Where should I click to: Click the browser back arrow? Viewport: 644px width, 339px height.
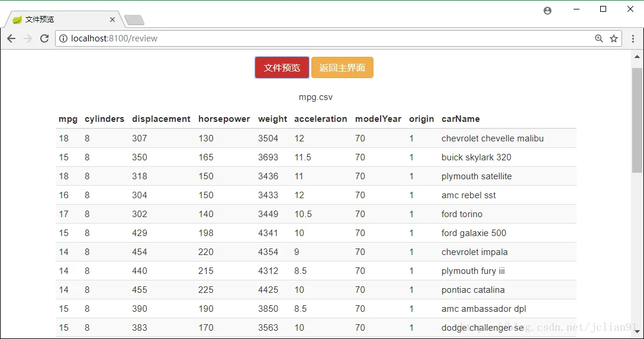tap(11, 38)
